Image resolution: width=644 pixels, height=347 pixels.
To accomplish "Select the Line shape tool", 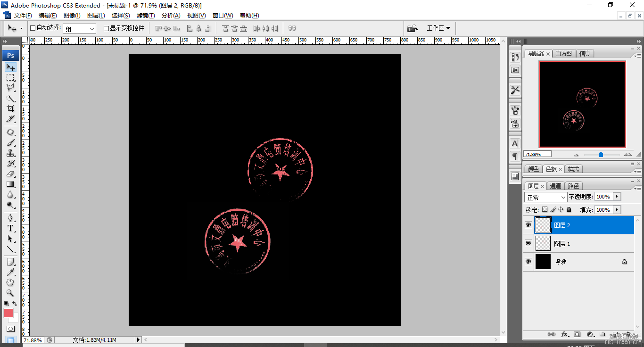I will [x=10, y=249].
